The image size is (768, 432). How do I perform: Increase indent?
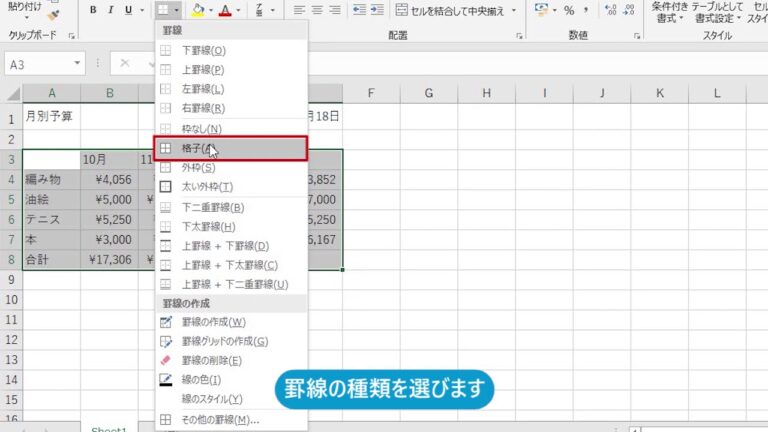[x=377, y=10]
